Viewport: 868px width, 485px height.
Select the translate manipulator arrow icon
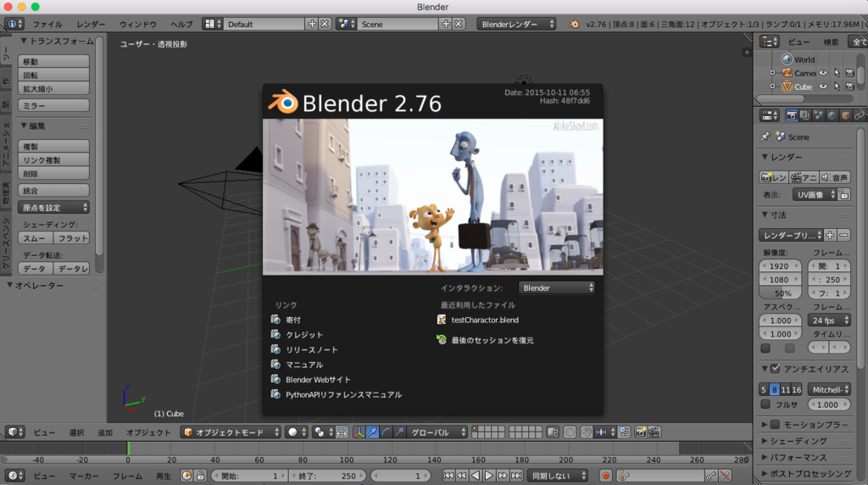point(373,432)
